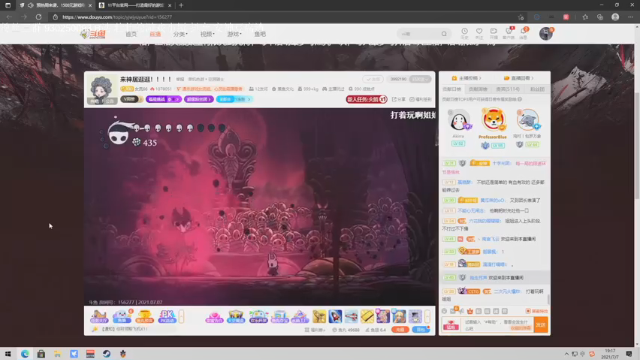This screenshot has height=360, width=640.
Task: Expand the third navigation dropdown
Action: (x=180, y=34)
